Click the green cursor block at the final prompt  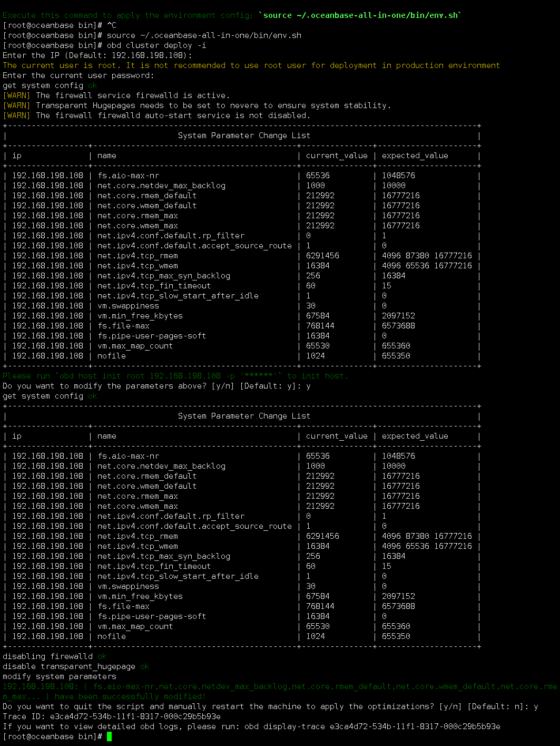coord(109,737)
